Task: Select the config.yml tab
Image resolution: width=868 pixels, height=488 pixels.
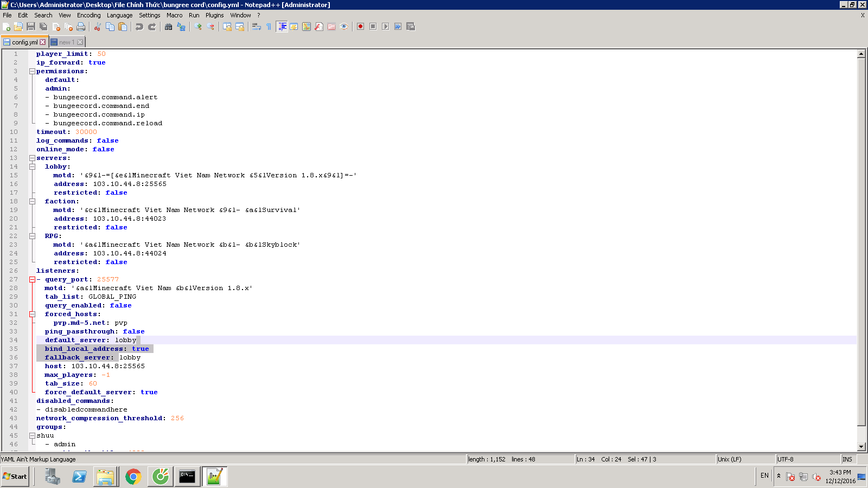Action: (24, 42)
